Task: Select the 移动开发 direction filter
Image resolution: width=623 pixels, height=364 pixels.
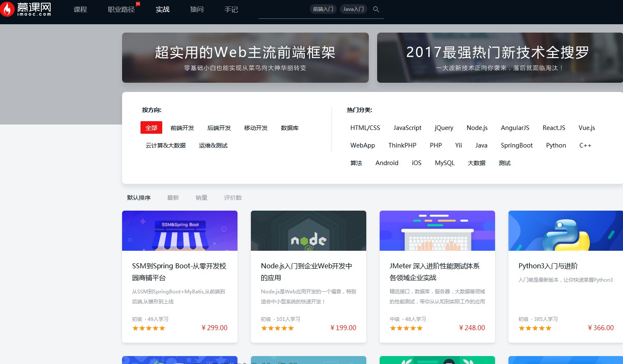Action: coord(255,128)
